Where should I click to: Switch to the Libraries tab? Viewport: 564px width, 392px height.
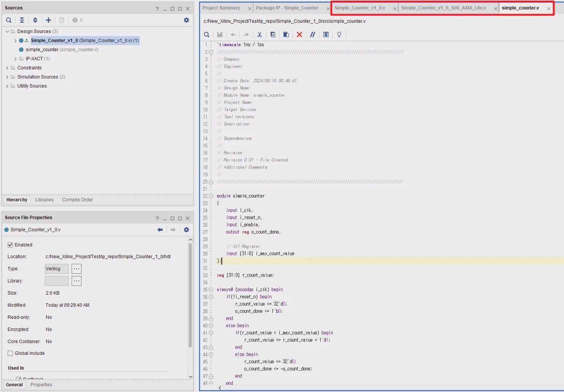tap(44, 200)
